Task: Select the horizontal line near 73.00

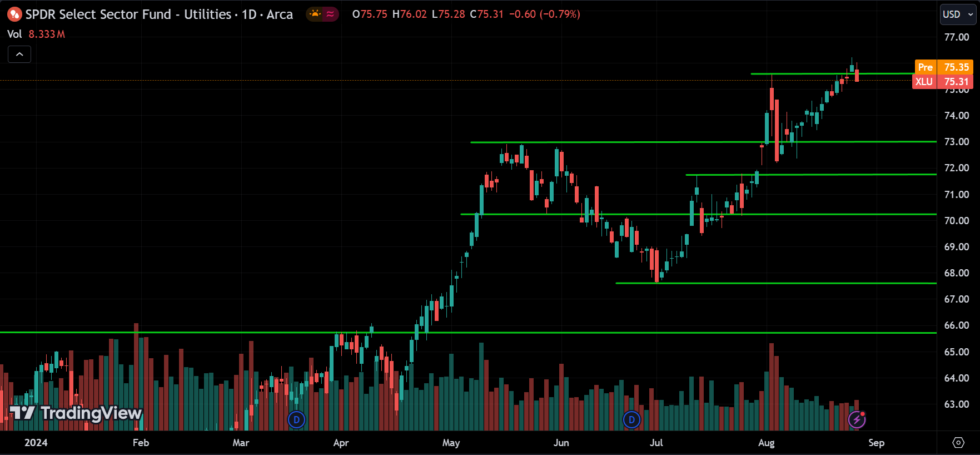Action: coord(703,142)
